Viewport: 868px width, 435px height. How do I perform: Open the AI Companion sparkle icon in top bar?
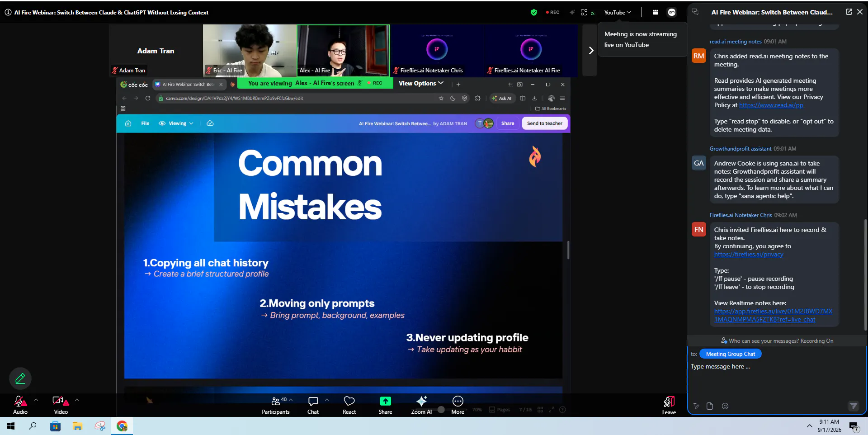(572, 13)
